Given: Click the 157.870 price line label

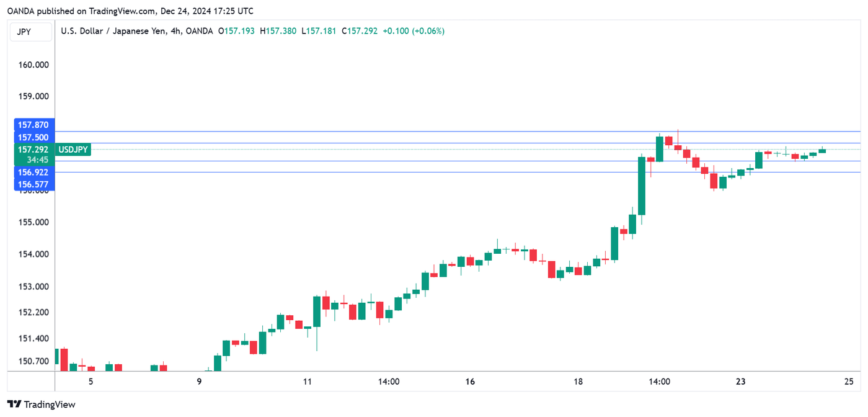Looking at the screenshot, I should point(33,125).
